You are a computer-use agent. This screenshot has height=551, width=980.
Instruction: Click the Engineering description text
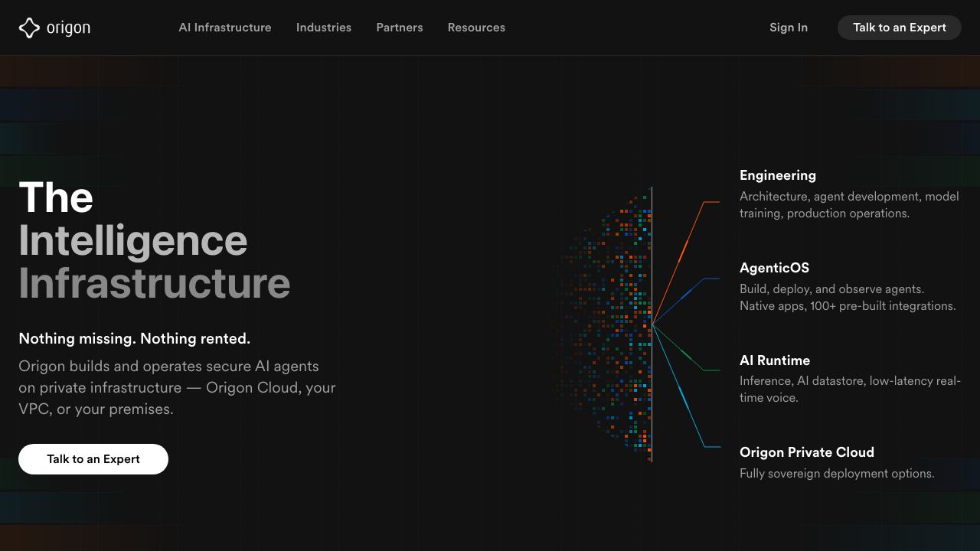pos(849,205)
